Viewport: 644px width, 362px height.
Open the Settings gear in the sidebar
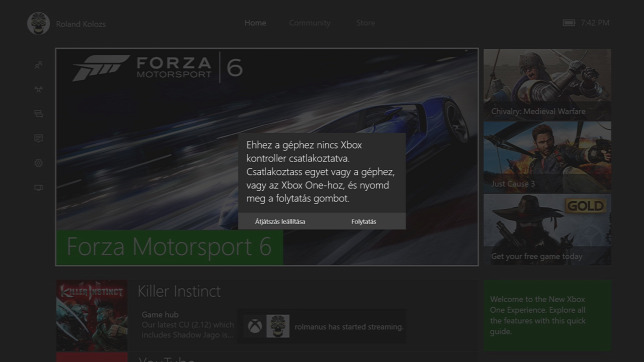point(39,163)
